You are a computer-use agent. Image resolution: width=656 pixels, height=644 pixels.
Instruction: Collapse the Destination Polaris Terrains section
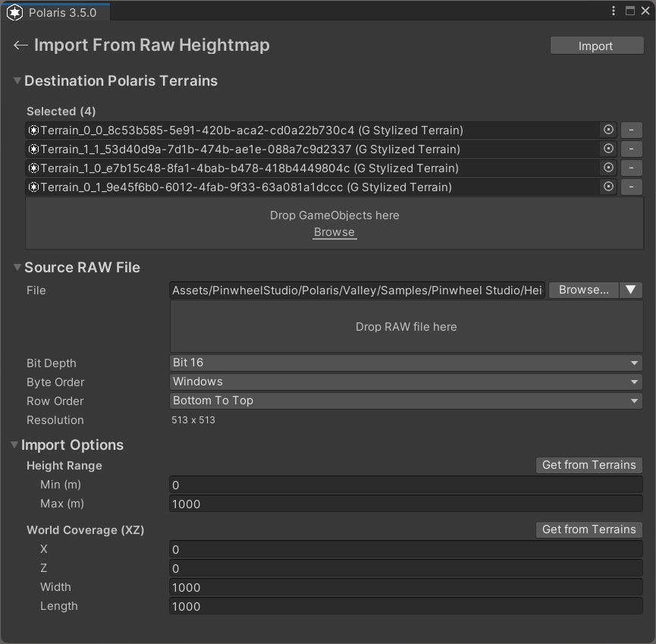tap(17, 80)
